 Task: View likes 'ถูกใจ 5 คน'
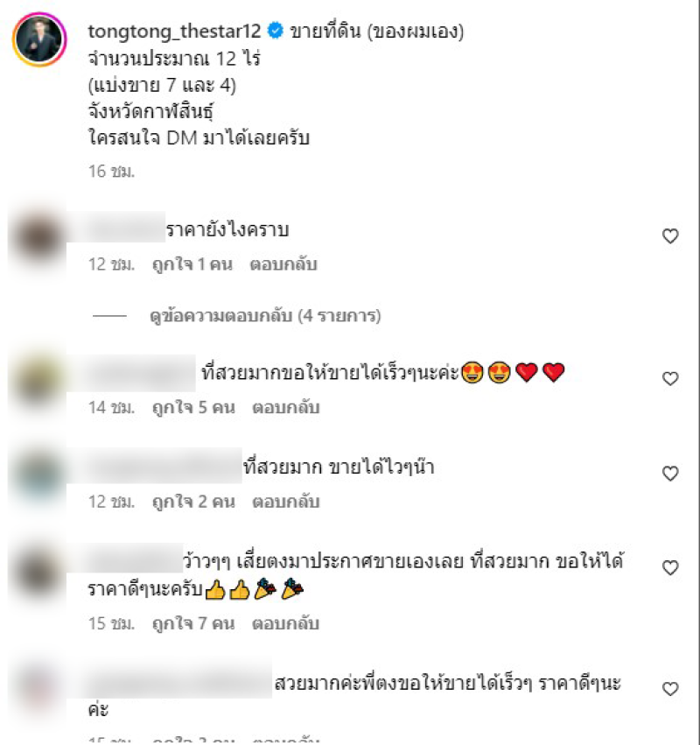(193, 408)
